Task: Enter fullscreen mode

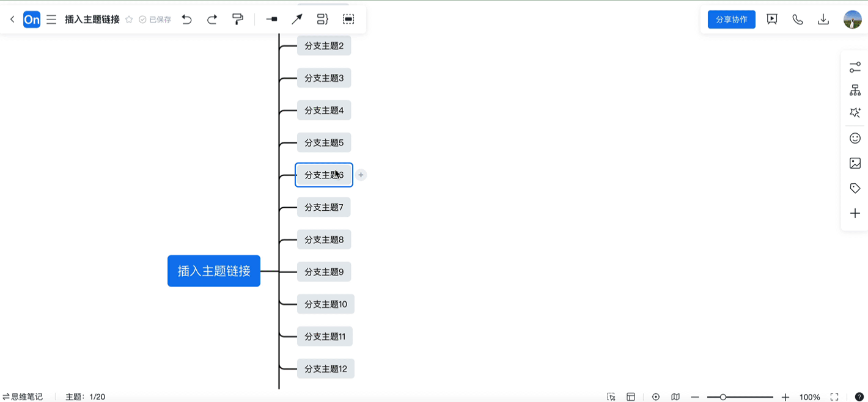Action: (834, 397)
